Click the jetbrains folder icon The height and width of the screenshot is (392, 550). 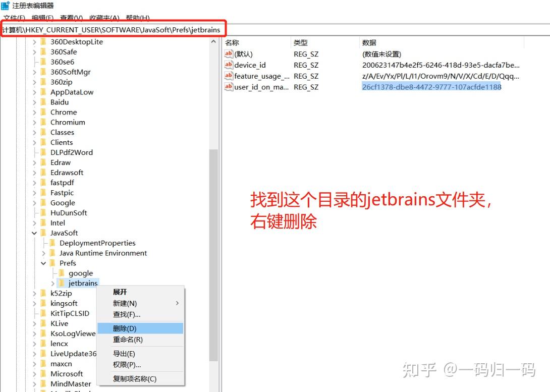(x=63, y=283)
